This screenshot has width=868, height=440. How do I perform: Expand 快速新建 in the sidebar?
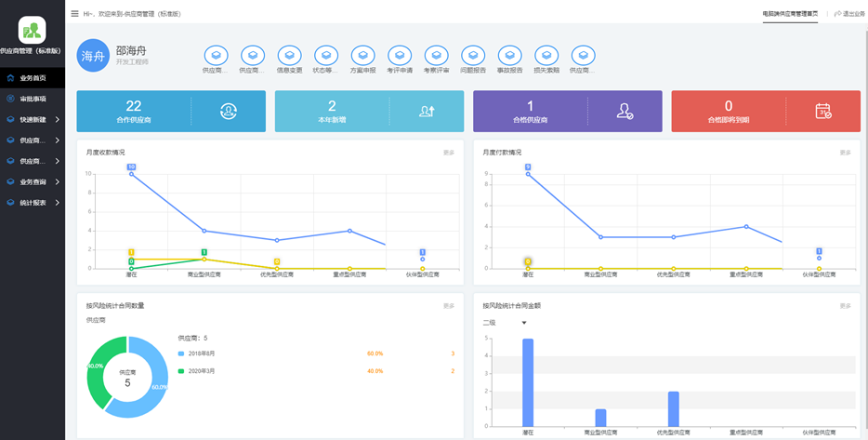click(x=33, y=119)
